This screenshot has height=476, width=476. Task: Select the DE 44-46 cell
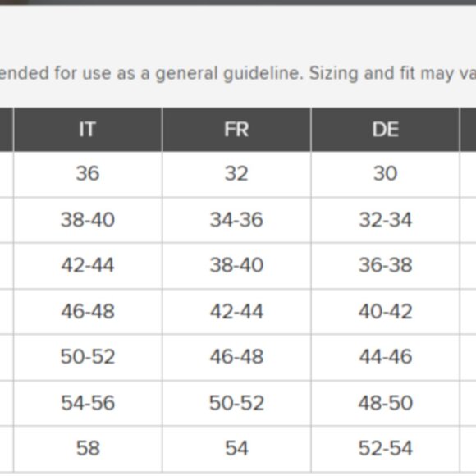pos(385,357)
